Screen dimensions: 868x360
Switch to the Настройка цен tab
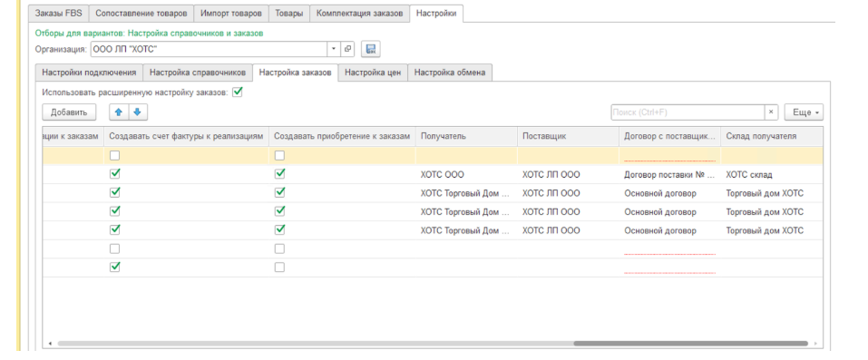coord(373,73)
